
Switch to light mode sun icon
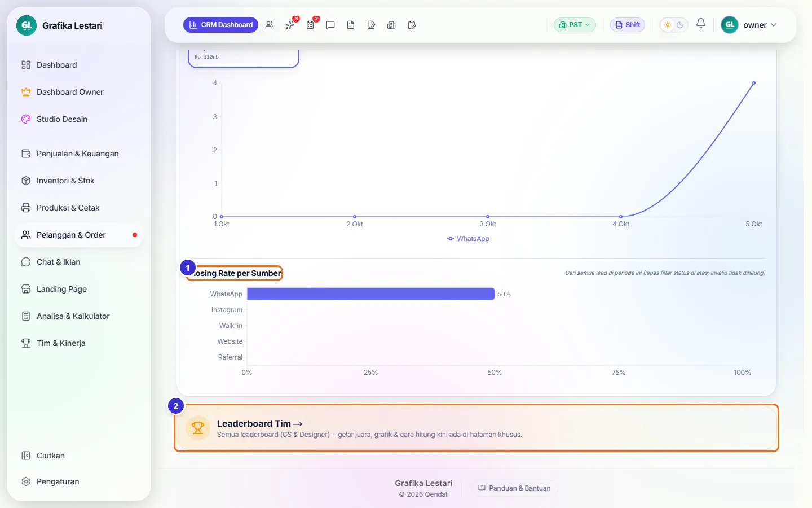(668, 25)
